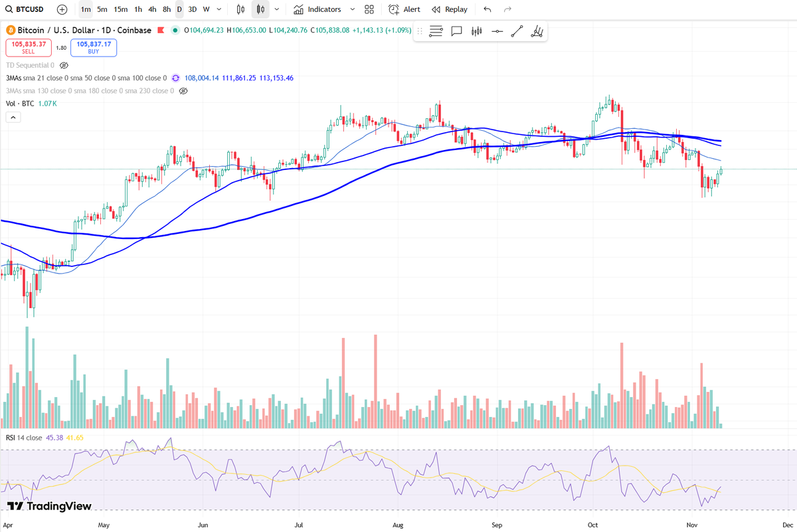Select the 4h timeframe
Screen dimensions: 797x532
(152, 9)
